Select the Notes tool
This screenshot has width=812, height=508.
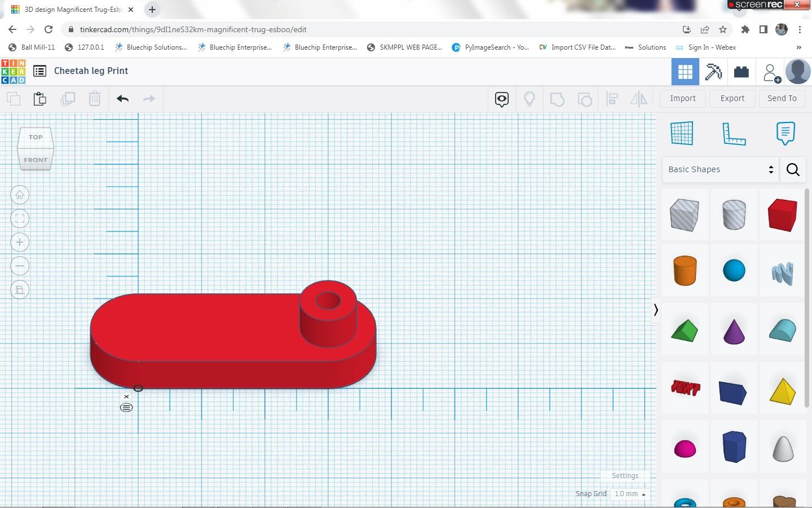point(785,133)
